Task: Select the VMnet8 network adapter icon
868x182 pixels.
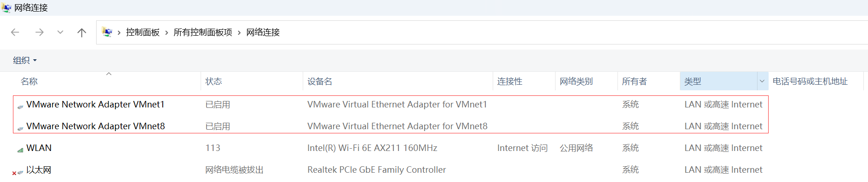Action: coord(20,129)
